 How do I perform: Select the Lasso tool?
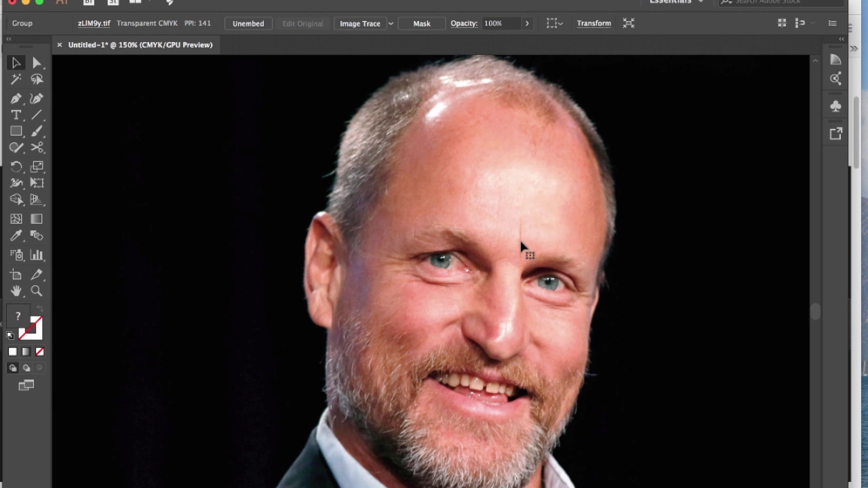[x=37, y=79]
